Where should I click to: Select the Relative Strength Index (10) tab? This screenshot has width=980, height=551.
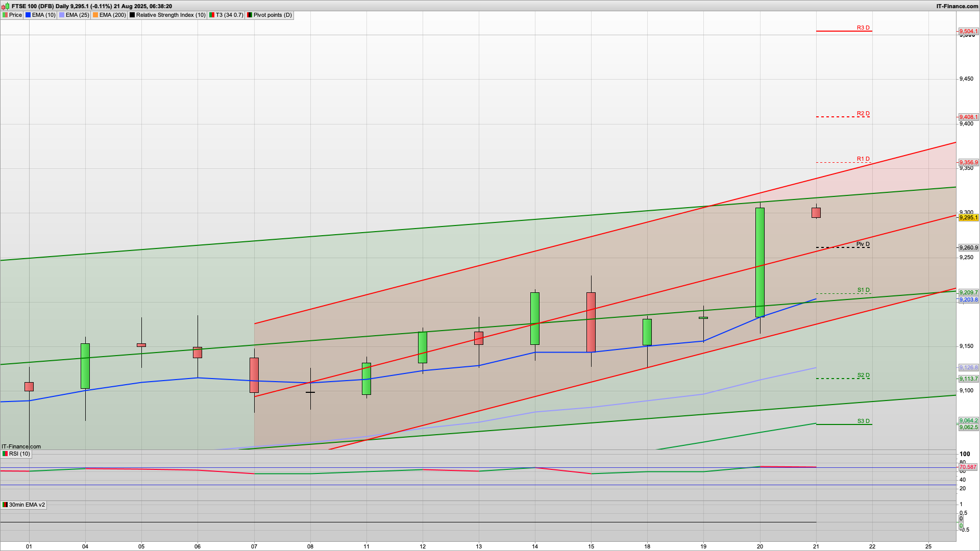point(170,15)
